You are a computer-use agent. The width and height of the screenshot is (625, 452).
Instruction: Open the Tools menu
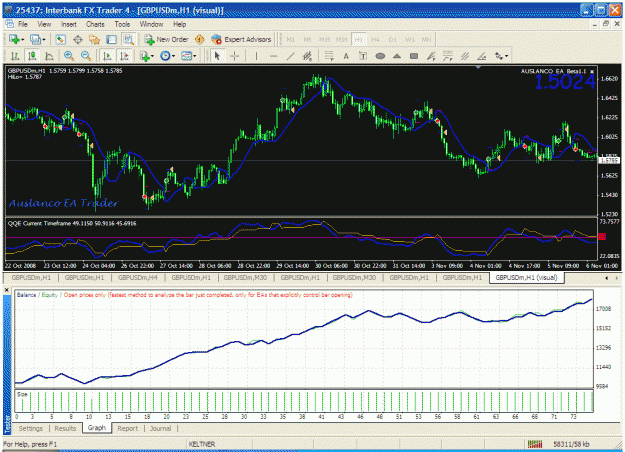(x=122, y=24)
